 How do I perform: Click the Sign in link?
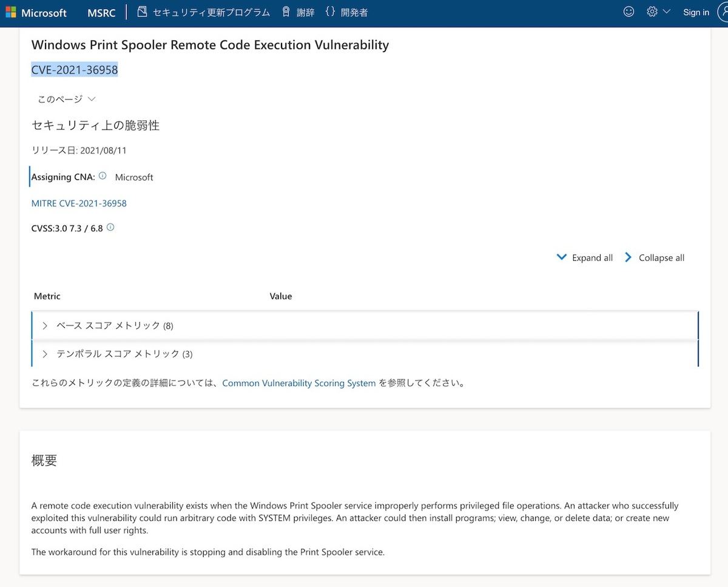pyautogui.click(x=696, y=12)
